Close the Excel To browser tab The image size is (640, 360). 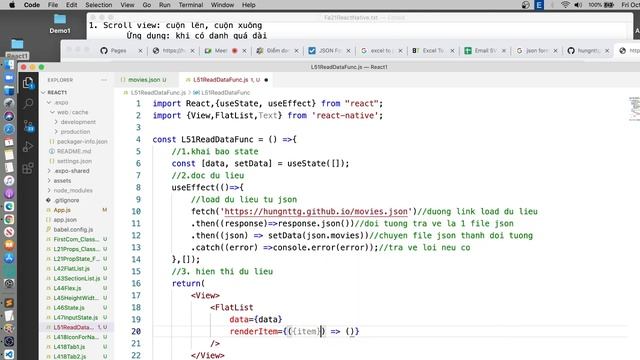(452, 51)
